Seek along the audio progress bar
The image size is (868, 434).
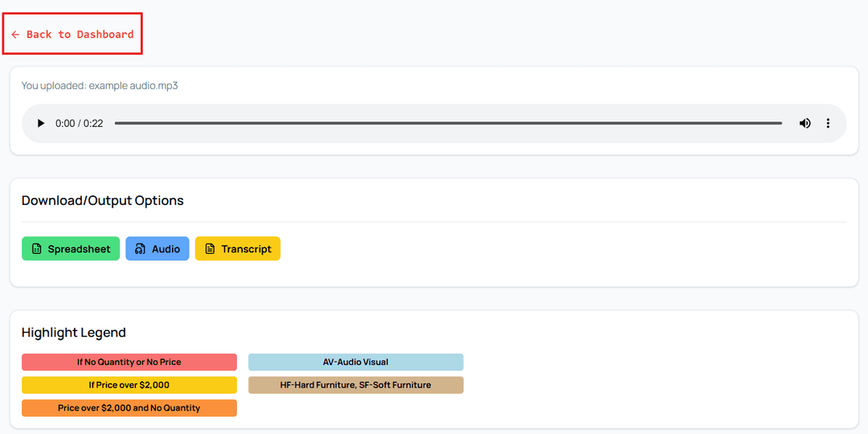[x=448, y=124]
